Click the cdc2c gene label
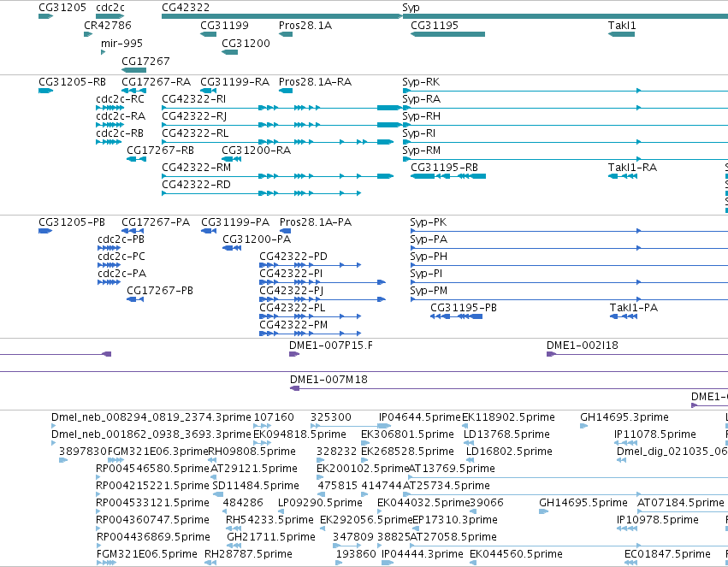 [x=110, y=8]
